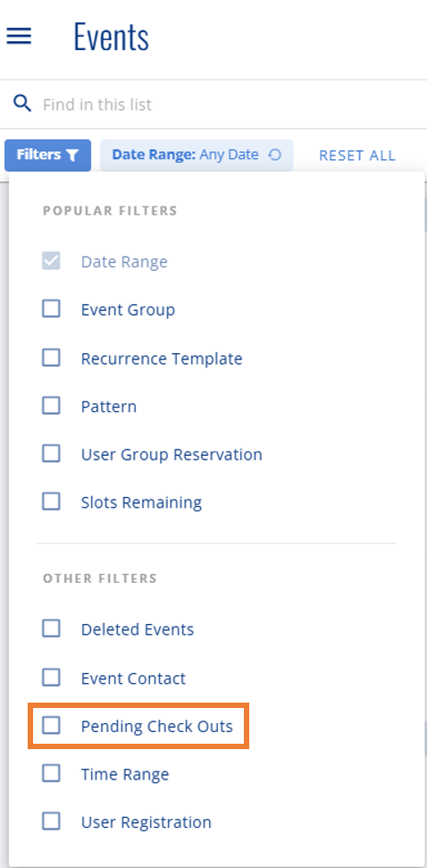Image resolution: width=427 pixels, height=868 pixels.
Task: Open the Date Range Any Date chip
Action: [197, 155]
